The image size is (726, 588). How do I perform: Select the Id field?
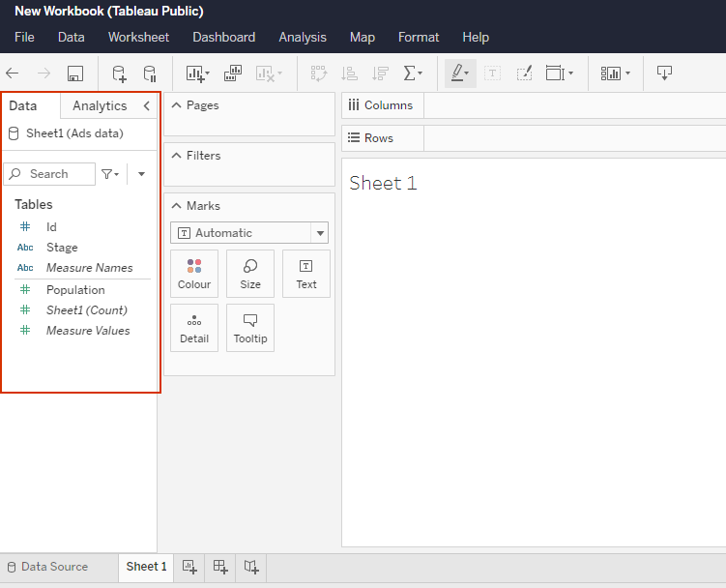(x=51, y=227)
